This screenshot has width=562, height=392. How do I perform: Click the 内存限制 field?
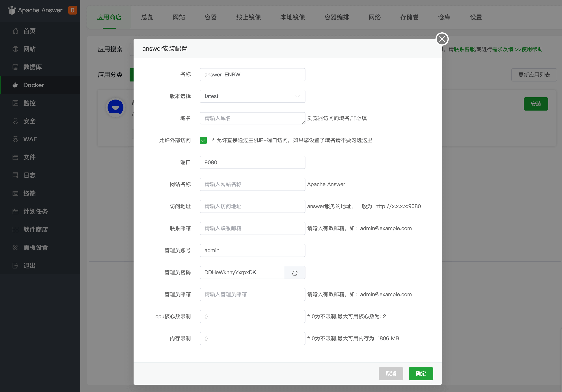(x=252, y=338)
